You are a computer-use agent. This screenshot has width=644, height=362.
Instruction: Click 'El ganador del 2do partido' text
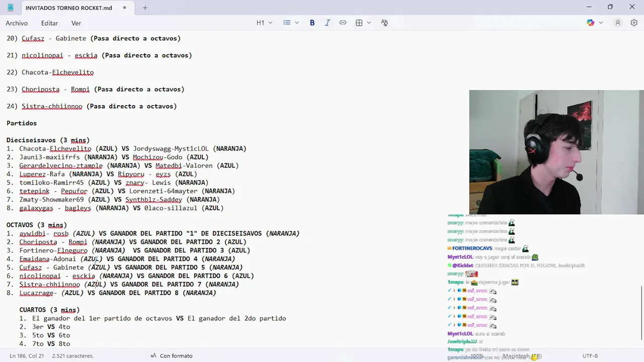pos(236,318)
